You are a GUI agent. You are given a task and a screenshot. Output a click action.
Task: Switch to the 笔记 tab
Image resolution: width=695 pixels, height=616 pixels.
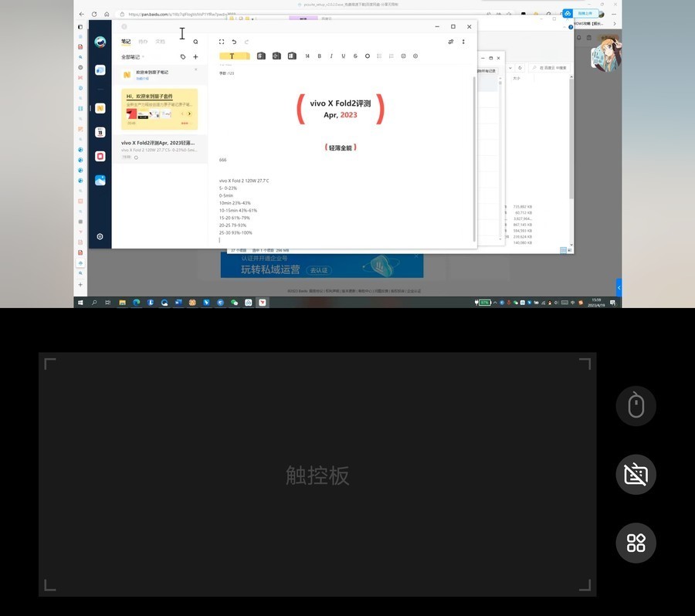click(126, 42)
